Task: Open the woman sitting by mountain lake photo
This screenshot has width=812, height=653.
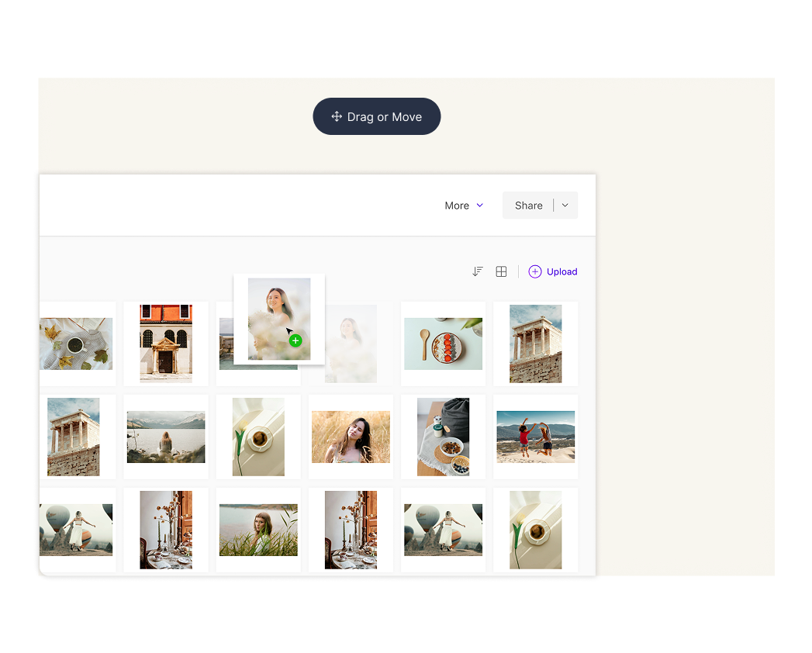Action: (166, 437)
